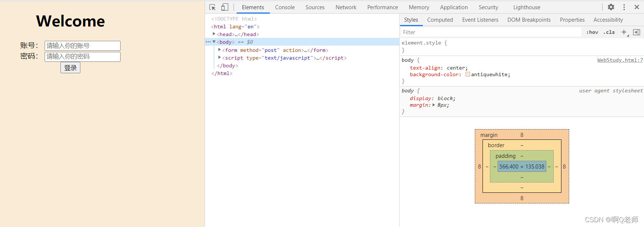Select the html lang="en" node
The height and width of the screenshot is (227, 644).
(235, 26)
